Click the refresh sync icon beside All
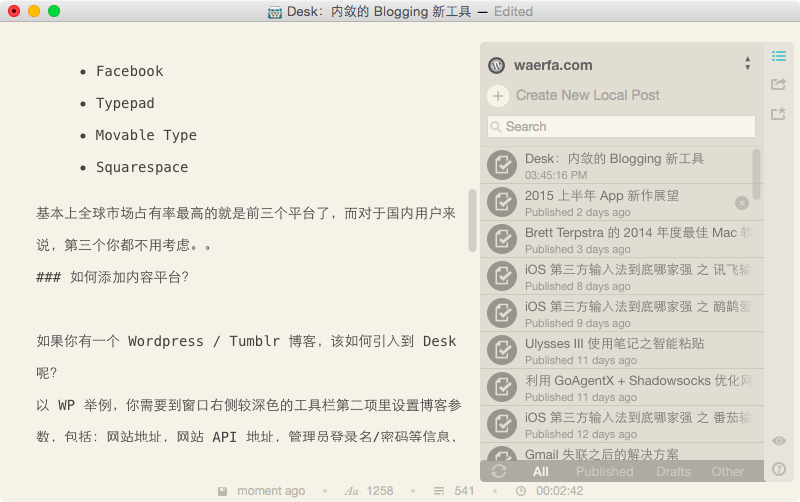Screen dimensions: 800x502 click(x=499, y=471)
